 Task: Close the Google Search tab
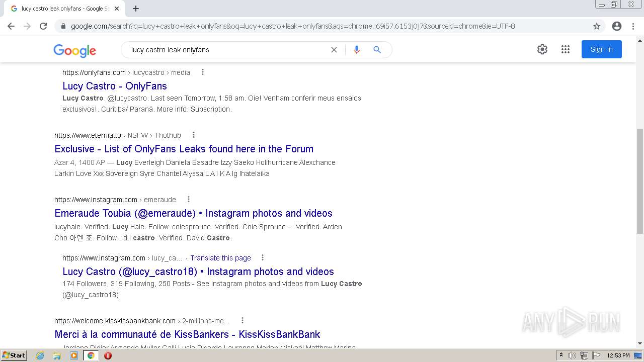117,9
